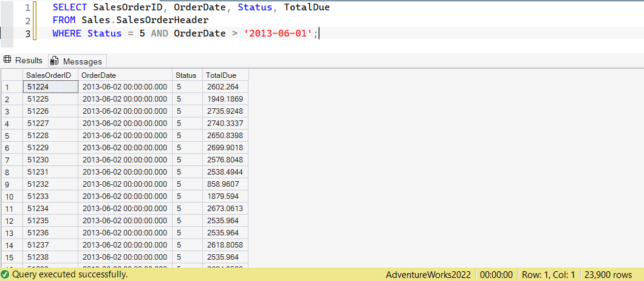Click the results grid icon beside Results
This screenshot has width=644, height=281.
[7, 60]
